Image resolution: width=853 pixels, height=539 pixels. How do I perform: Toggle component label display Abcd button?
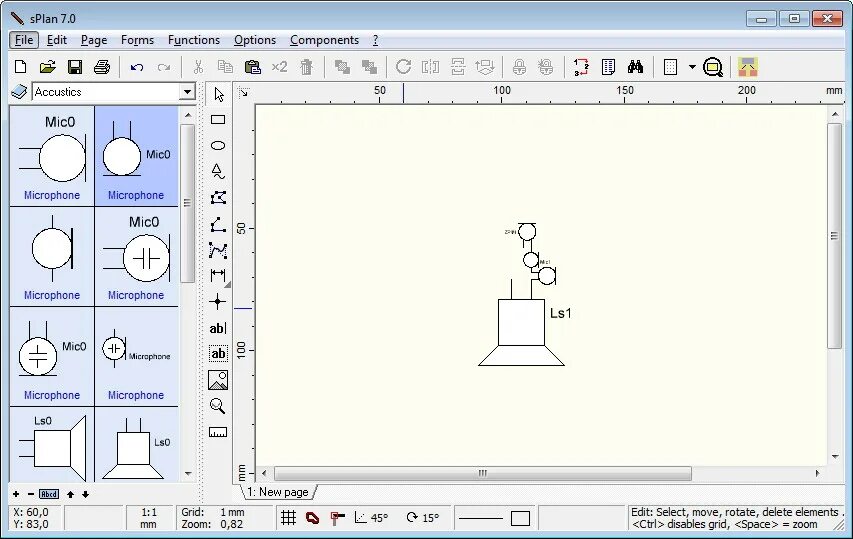tap(49, 494)
